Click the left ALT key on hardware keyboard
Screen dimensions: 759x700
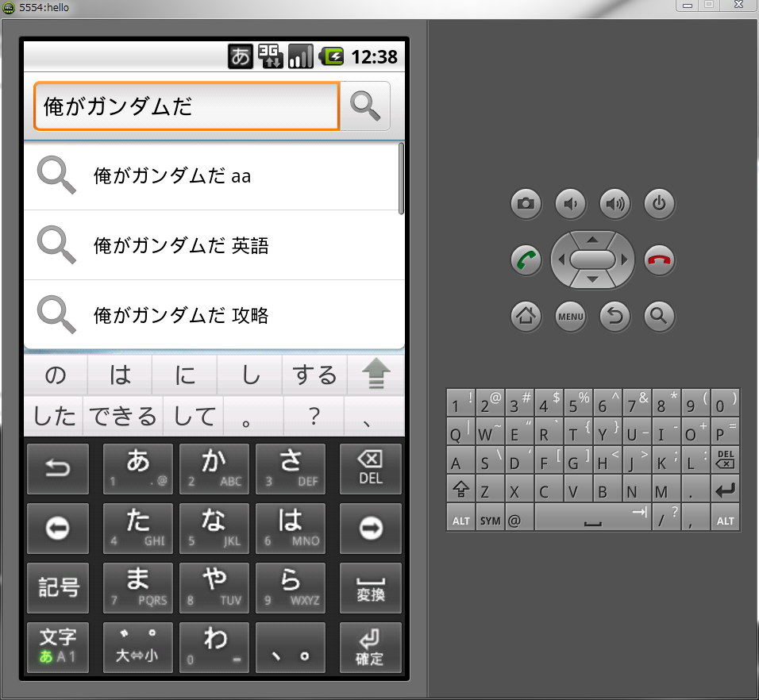[x=460, y=518]
